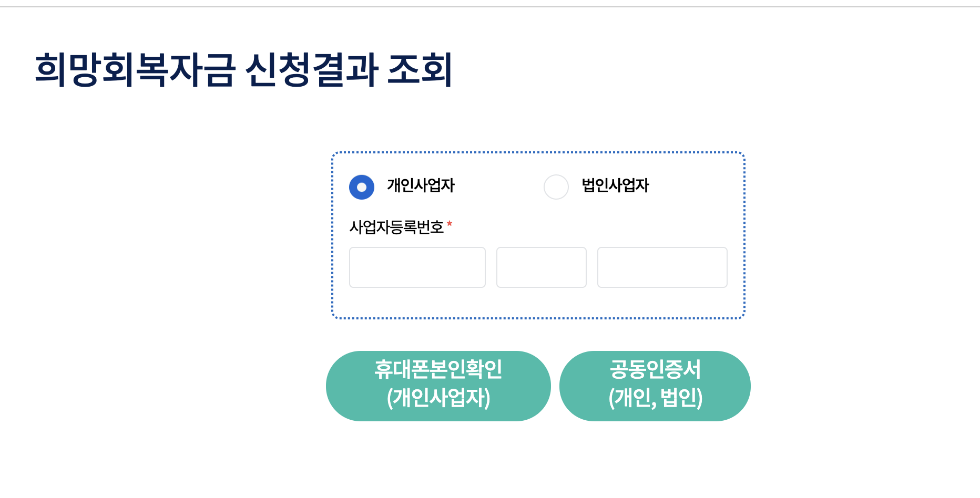
Task: Click the middle 사업자등록번호 input field
Action: [x=541, y=267]
